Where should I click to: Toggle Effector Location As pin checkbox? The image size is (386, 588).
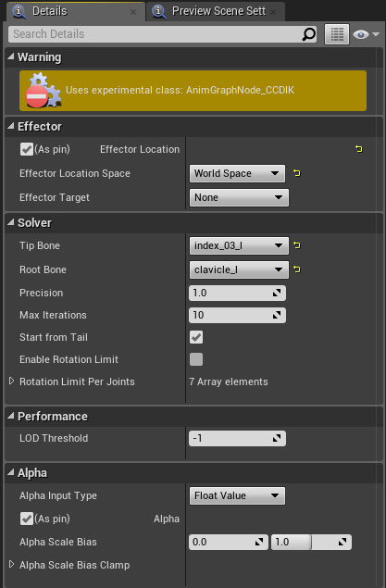(27, 149)
